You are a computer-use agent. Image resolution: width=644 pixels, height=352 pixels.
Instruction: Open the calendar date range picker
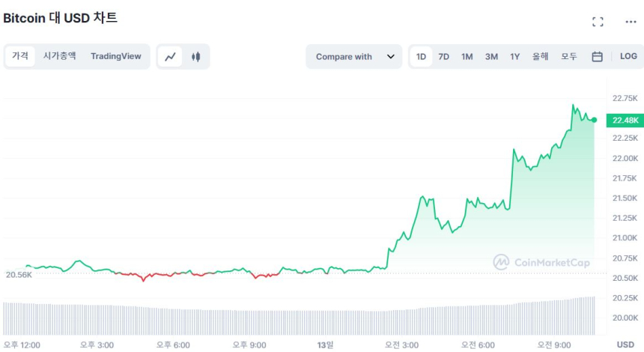[x=597, y=57]
